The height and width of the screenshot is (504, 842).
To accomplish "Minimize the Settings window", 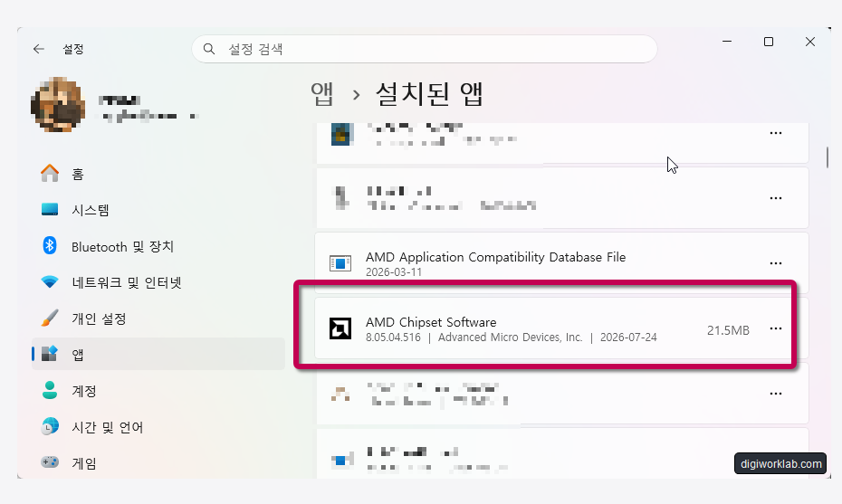I will tap(727, 42).
